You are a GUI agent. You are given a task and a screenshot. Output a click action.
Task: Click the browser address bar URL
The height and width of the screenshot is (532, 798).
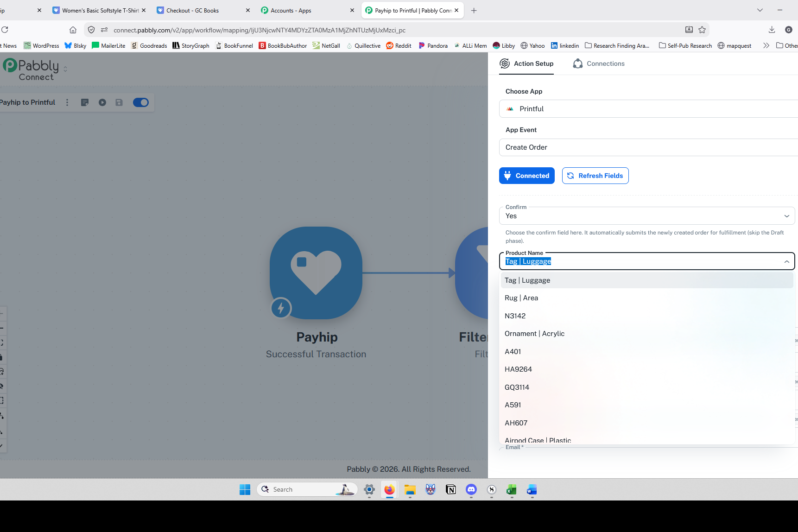pos(260,30)
